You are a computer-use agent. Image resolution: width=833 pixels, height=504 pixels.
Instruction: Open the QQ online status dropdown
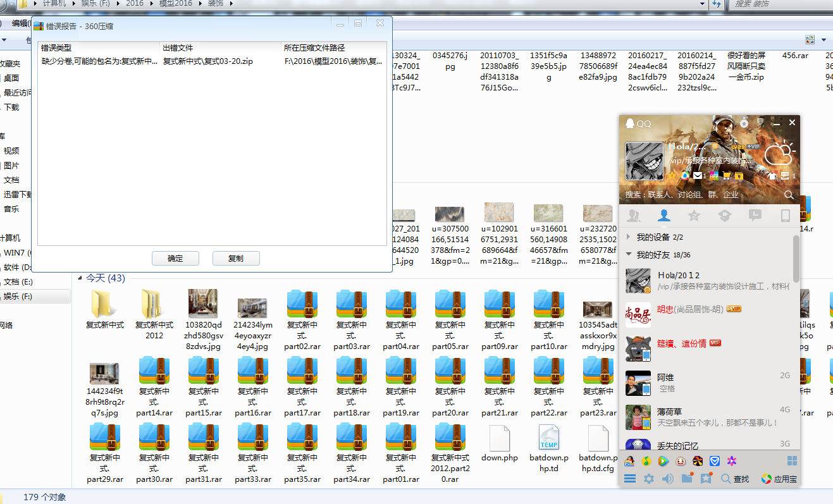(x=716, y=146)
